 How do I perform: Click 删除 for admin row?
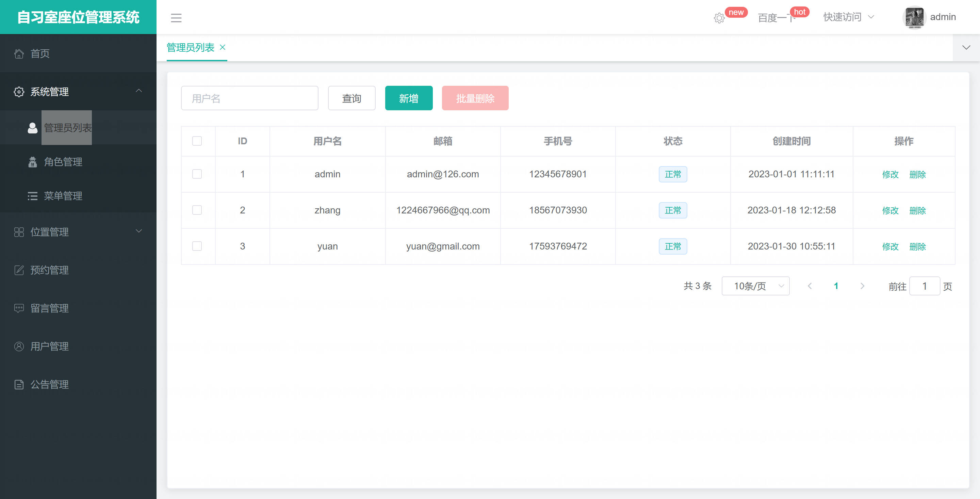click(918, 174)
